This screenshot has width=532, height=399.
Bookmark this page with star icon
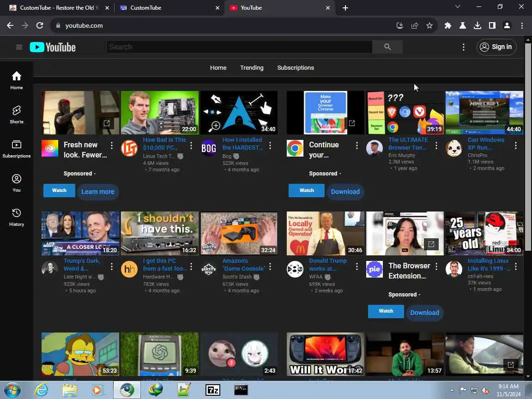429,25
